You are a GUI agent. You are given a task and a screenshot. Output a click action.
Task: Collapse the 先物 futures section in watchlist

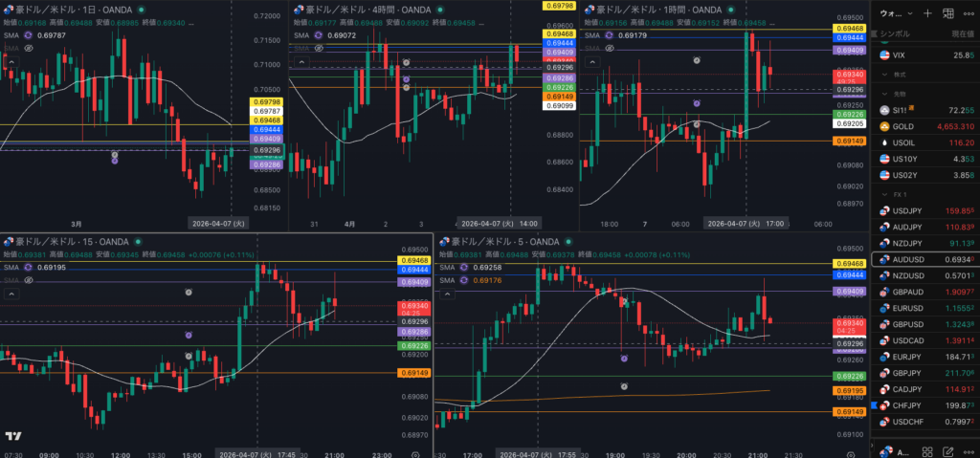point(882,94)
